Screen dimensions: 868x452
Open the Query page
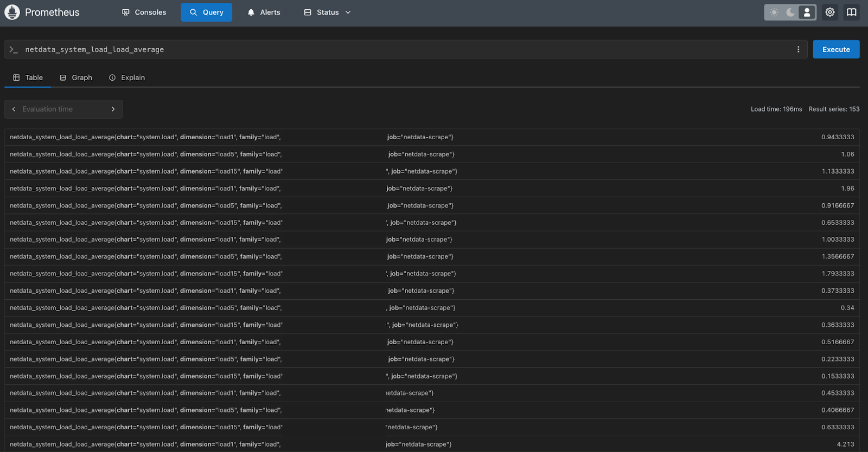tap(206, 12)
